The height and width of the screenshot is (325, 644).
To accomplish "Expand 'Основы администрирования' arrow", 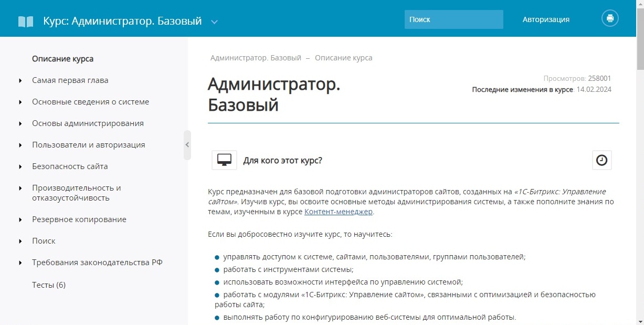I will tap(20, 124).
